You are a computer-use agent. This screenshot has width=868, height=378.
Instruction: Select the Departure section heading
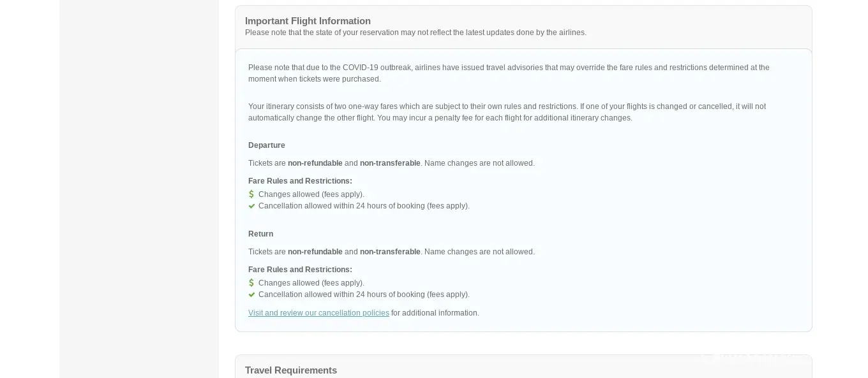coord(267,145)
